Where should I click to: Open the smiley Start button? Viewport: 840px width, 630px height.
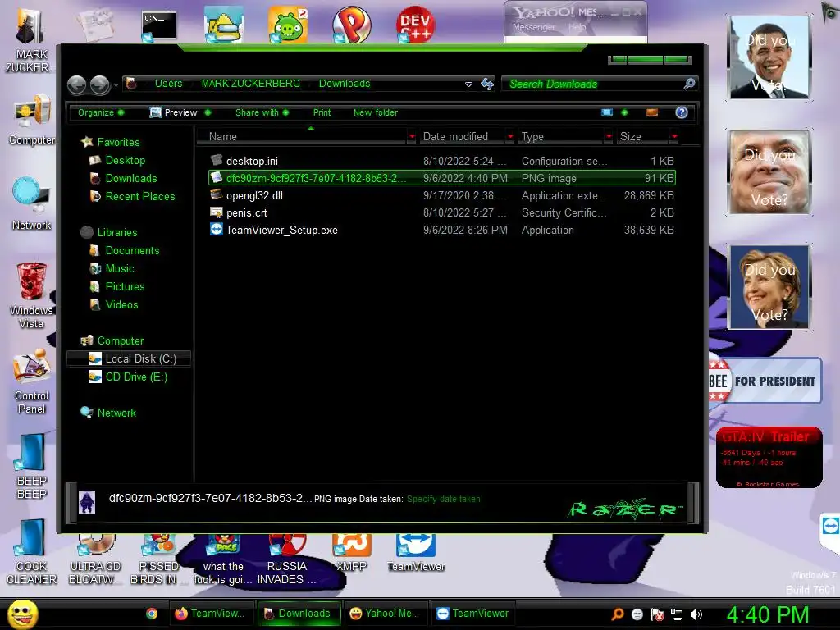click(23, 614)
